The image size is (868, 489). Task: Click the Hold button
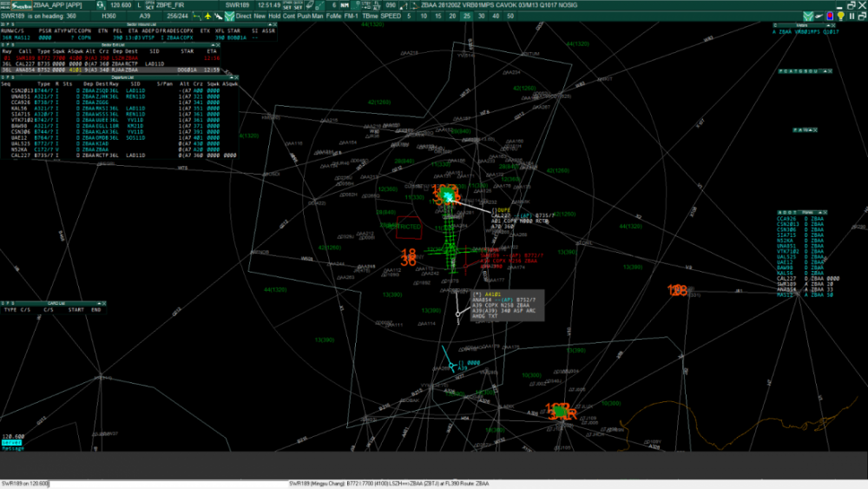click(274, 16)
